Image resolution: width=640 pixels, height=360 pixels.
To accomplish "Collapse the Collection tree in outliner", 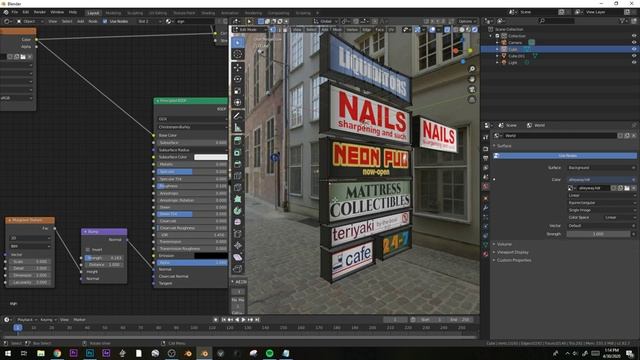I will click(x=491, y=36).
